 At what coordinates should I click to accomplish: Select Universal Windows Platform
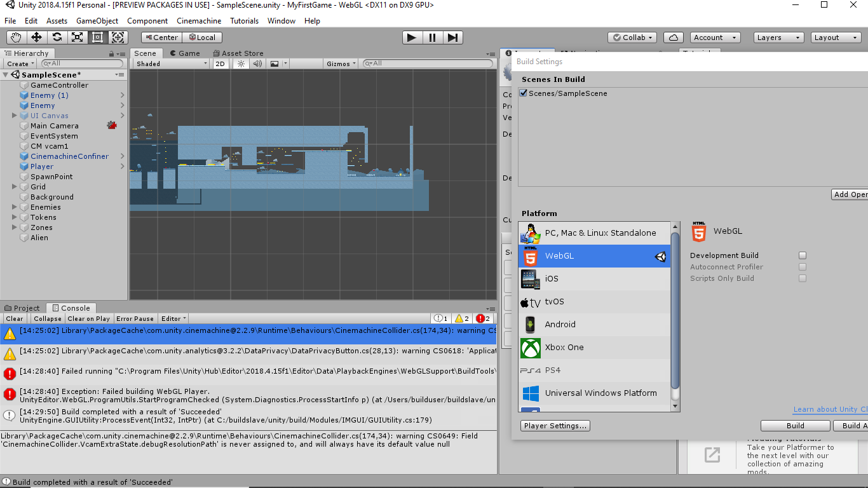click(594, 393)
